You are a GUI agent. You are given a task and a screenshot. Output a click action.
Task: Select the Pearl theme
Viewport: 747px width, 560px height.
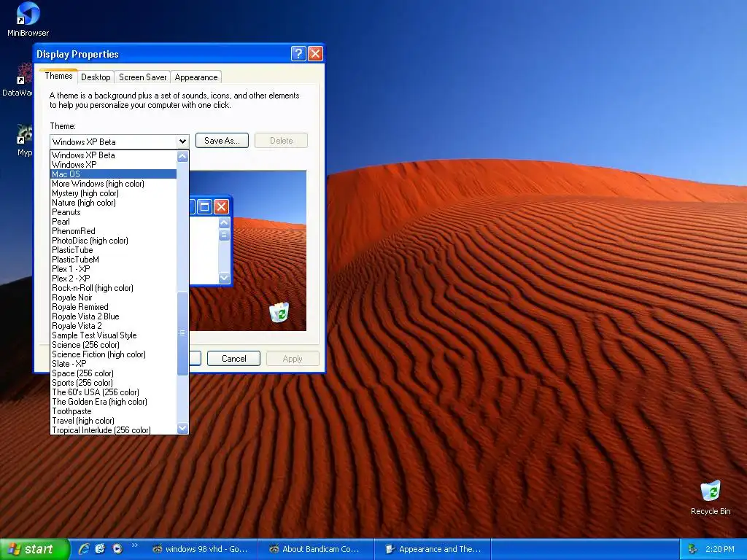pyautogui.click(x=113, y=222)
